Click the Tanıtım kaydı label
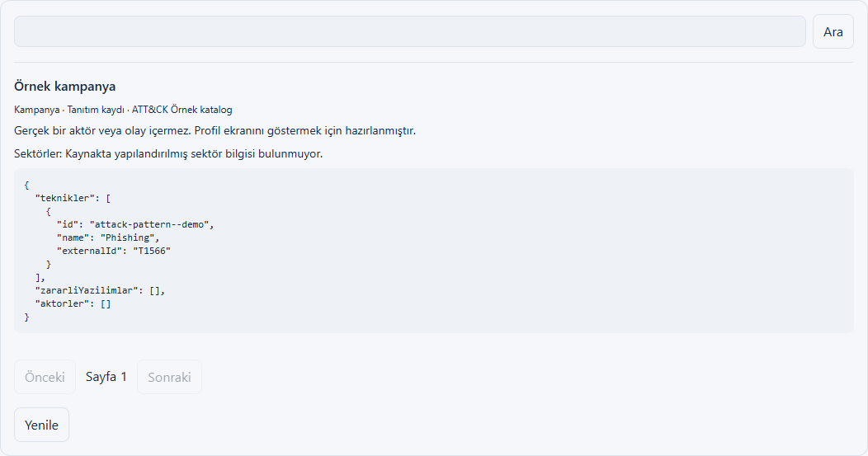The width and height of the screenshot is (868, 456). 96,110
